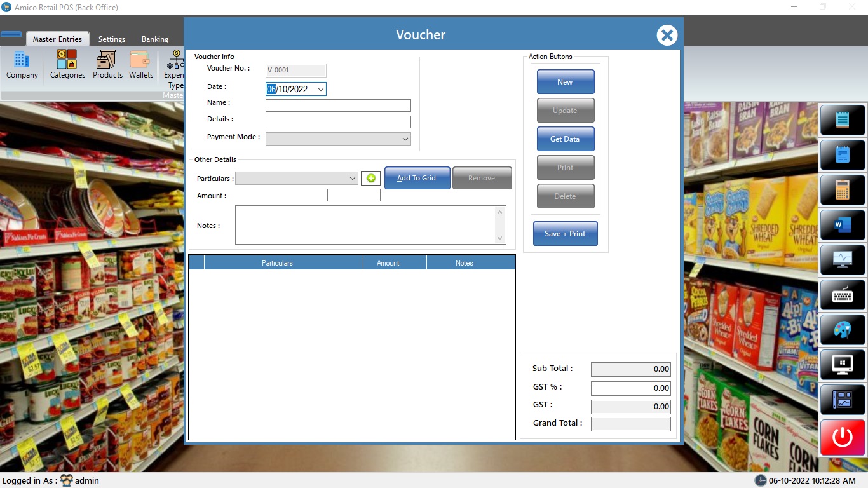
Task: Click the green plus add-particulars icon
Action: [370, 179]
